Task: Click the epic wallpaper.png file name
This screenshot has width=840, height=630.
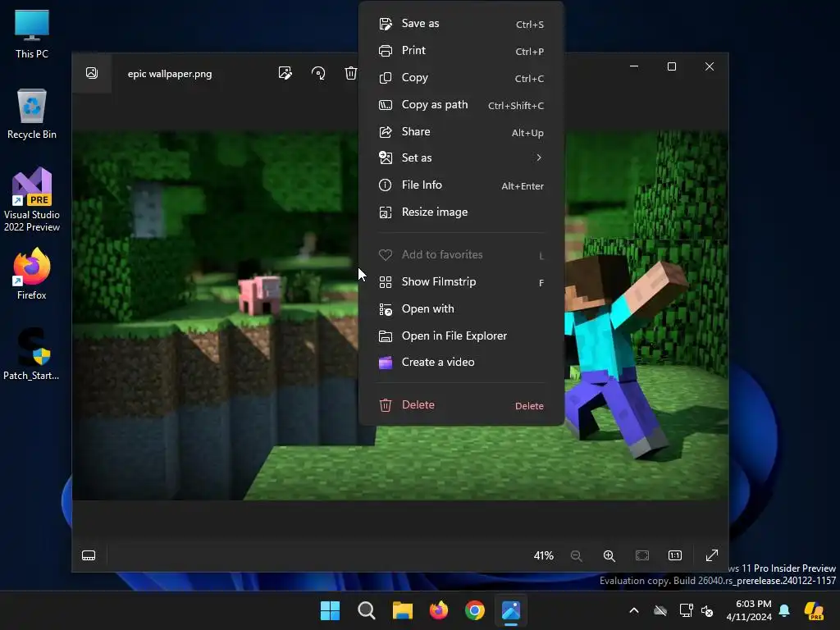Action: click(170, 74)
